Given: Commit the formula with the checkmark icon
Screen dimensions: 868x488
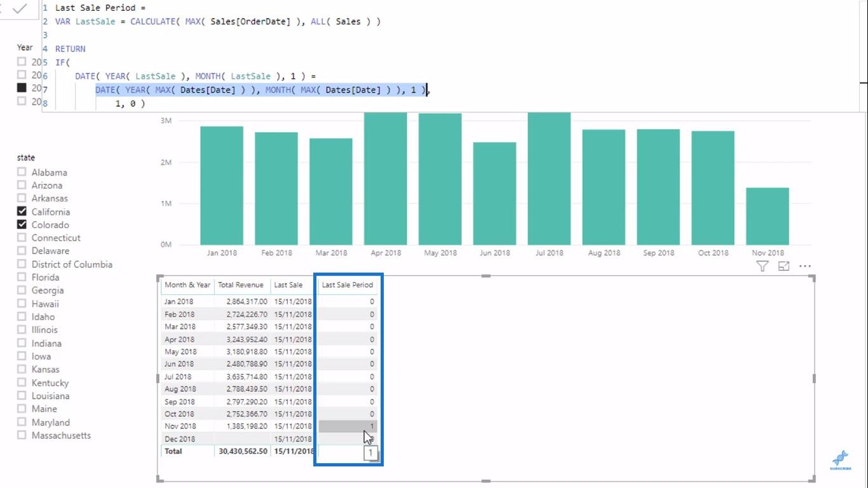Looking at the screenshot, I should [20, 9].
